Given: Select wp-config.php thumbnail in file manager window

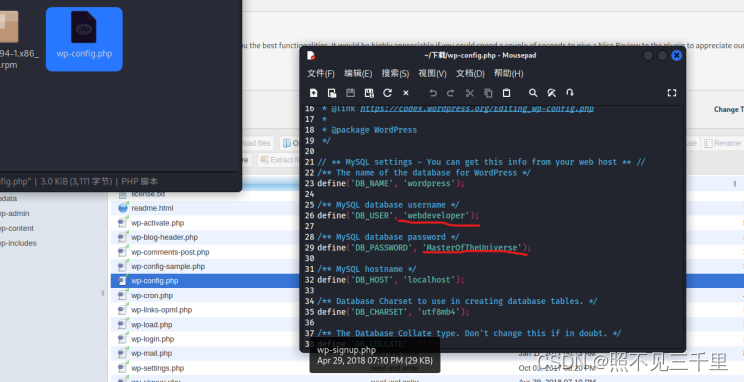Looking at the screenshot, I should (84, 39).
